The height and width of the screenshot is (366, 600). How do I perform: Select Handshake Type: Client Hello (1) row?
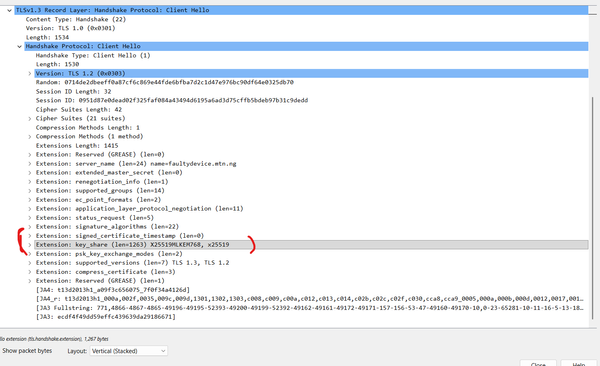click(93, 56)
